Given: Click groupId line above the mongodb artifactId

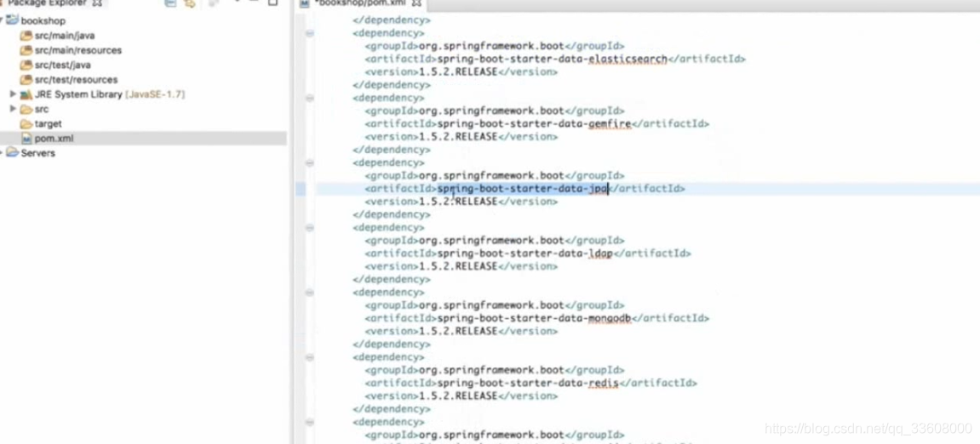Looking at the screenshot, I should coord(495,305).
